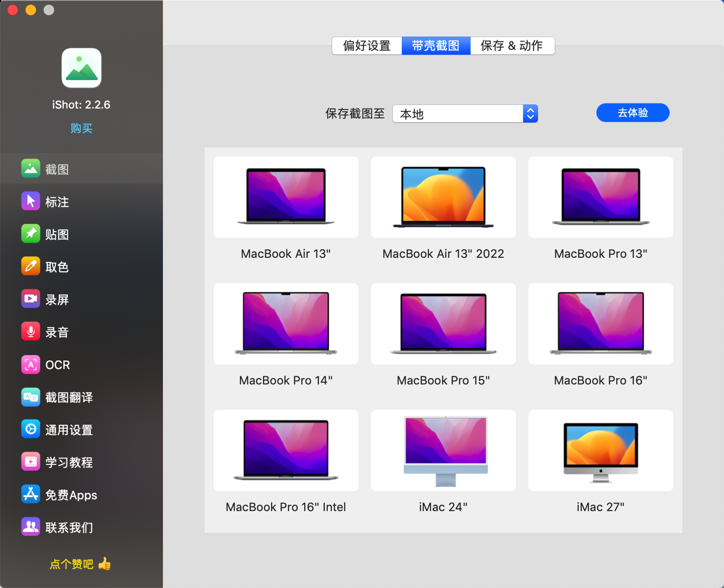Click the thumbs-up emoji icon

point(105,563)
